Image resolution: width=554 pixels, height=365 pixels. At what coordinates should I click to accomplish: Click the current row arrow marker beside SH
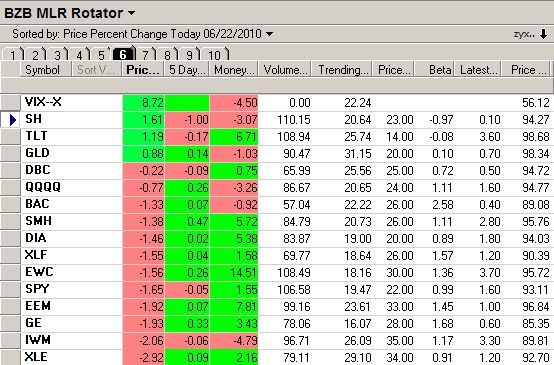coord(12,120)
